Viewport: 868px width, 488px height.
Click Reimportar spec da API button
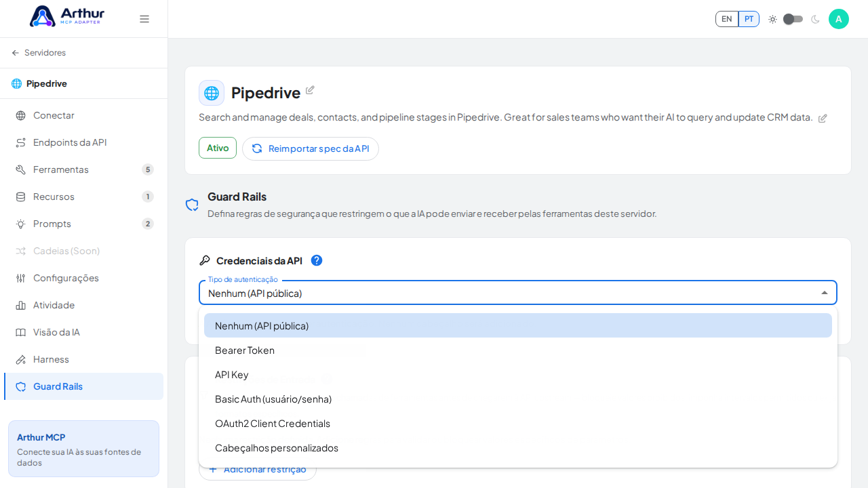[x=311, y=148]
